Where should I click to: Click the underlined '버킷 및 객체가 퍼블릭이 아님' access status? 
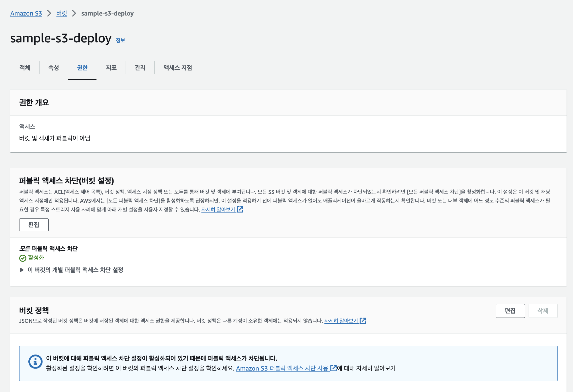(55, 138)
